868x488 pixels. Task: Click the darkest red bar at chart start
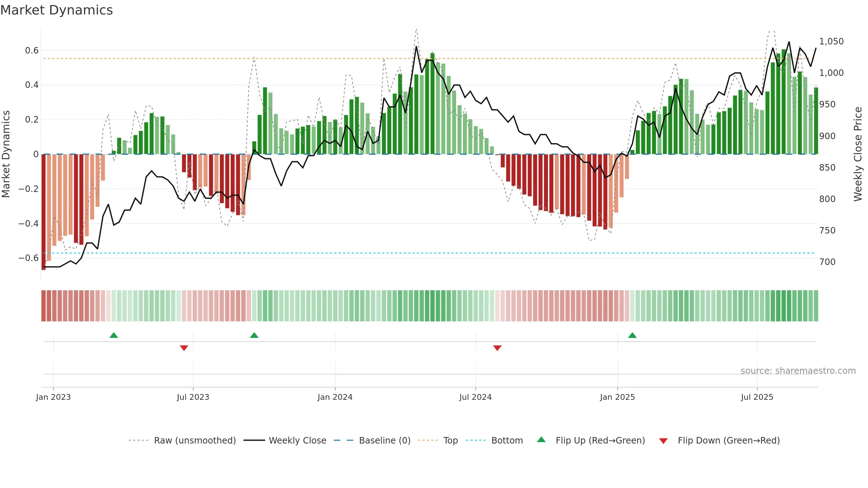(x=43, y=212)
